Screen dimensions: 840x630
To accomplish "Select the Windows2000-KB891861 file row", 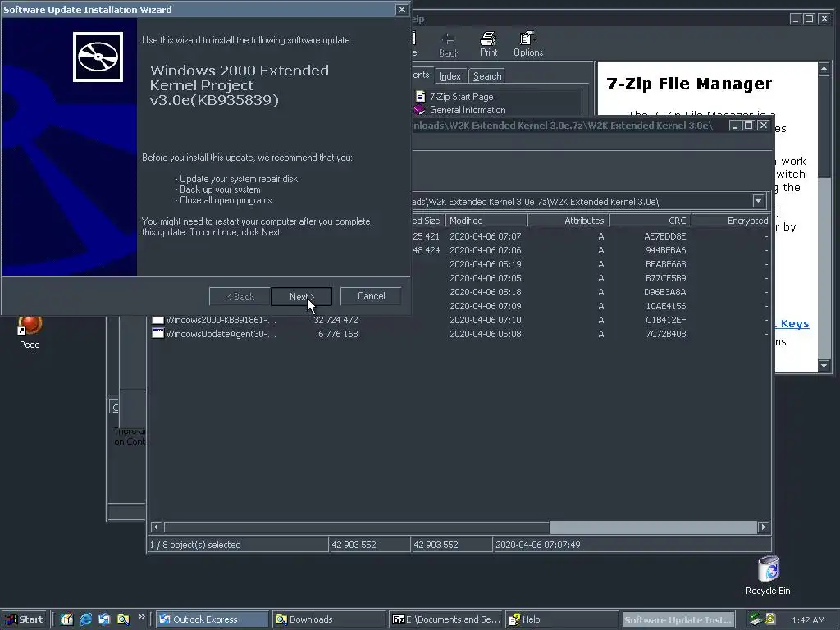I will tap(461, 320).
